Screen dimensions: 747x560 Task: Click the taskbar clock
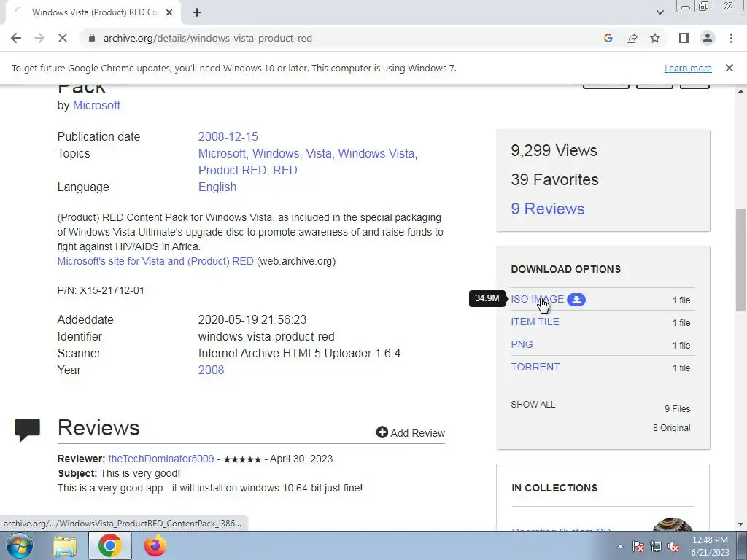click(710, 546)
